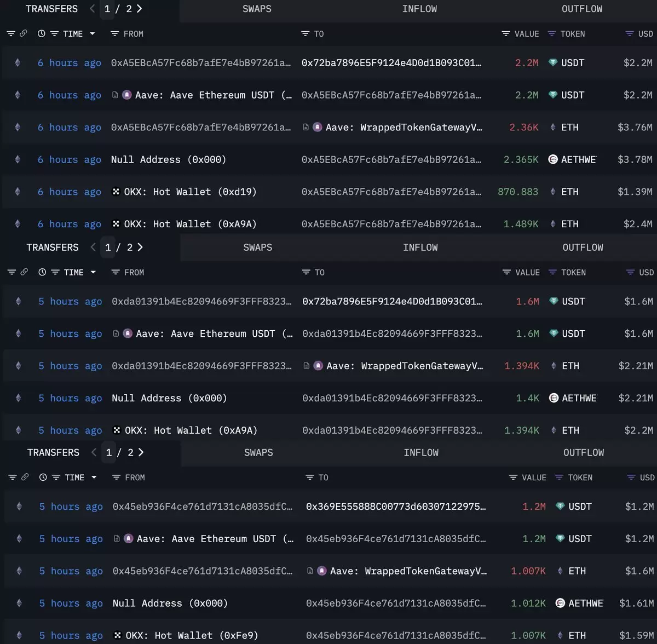Click the AETHWE token icon in the 2.365K row
Viewport: 657px width, 644px height.
pos(553,159)
